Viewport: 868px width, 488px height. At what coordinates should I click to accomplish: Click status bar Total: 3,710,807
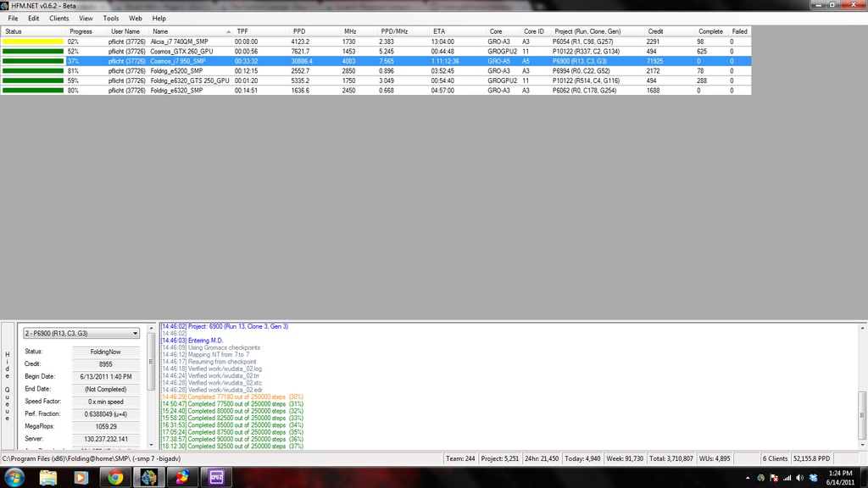tap(671, 458)
